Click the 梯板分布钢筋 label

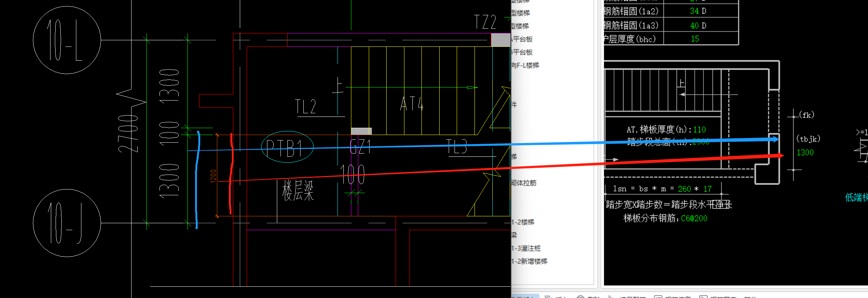point(651,218)
